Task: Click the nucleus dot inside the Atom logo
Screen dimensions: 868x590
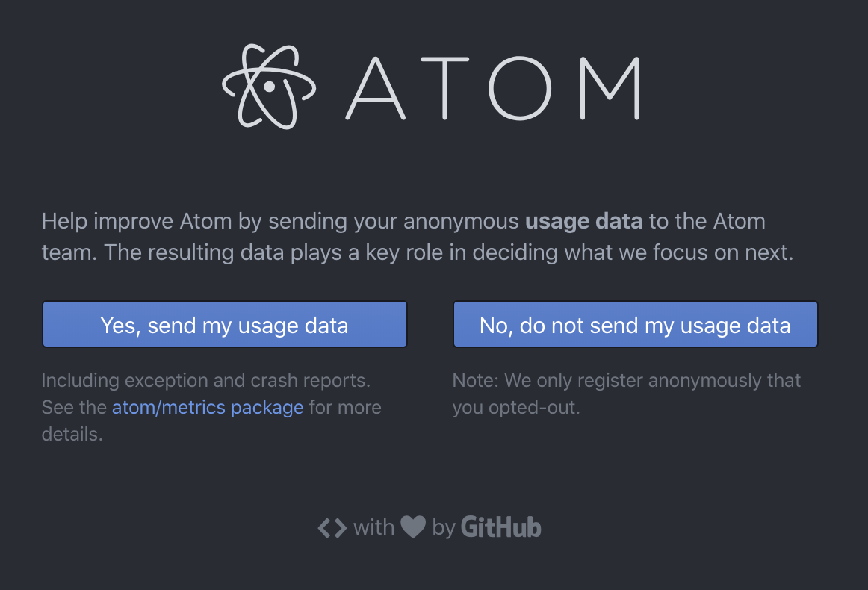Action: (270, 87)
